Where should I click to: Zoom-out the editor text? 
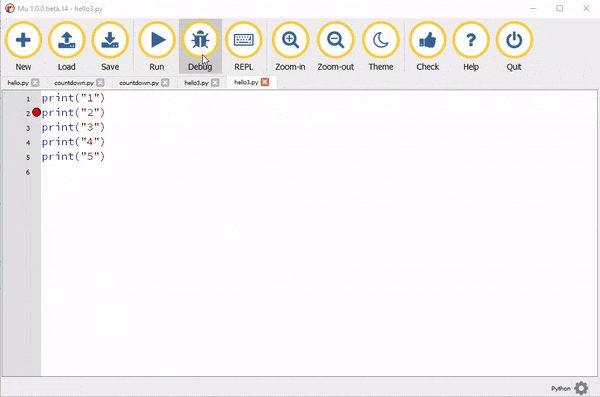[336, 46]
